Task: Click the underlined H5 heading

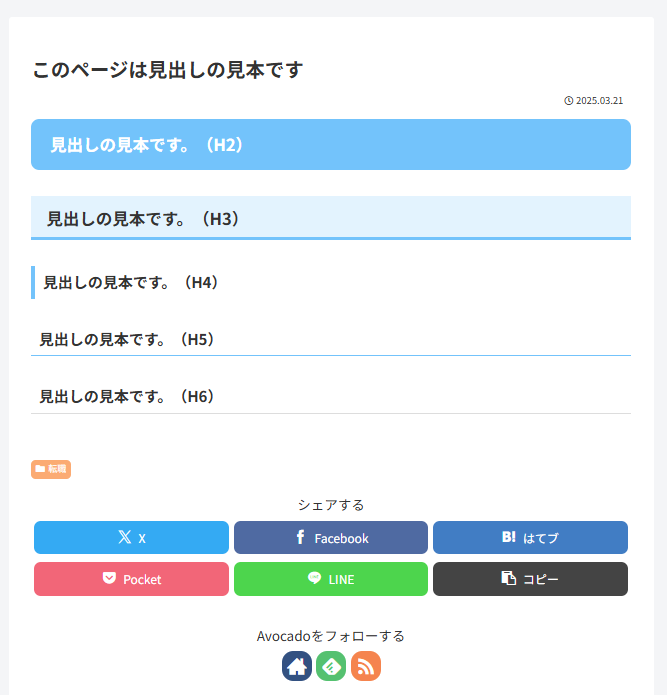Action: pyautogui.click(x=127, y=339)
